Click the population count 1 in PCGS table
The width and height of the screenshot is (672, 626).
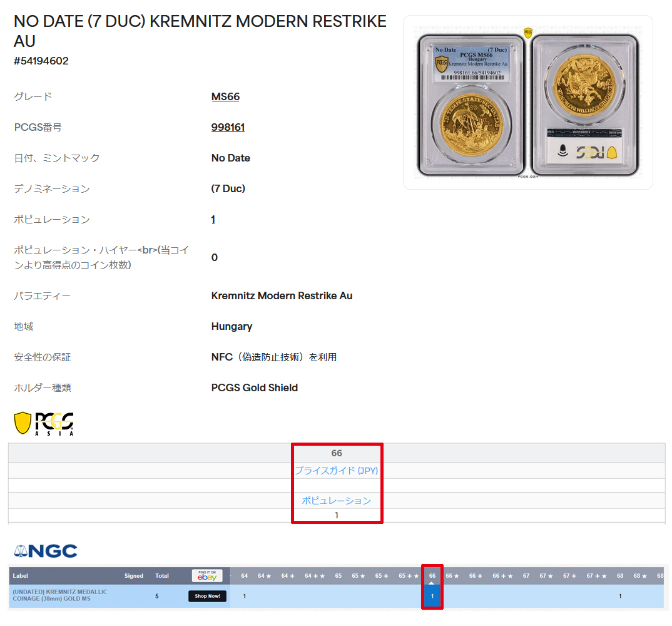(337, 515)
